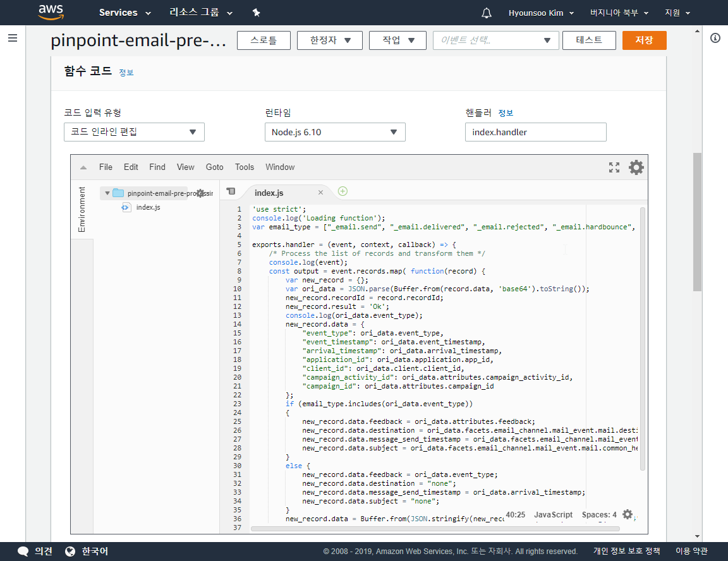Open 개인 정보 보호 정책 link
728x561 pixels.
point(627,552)
